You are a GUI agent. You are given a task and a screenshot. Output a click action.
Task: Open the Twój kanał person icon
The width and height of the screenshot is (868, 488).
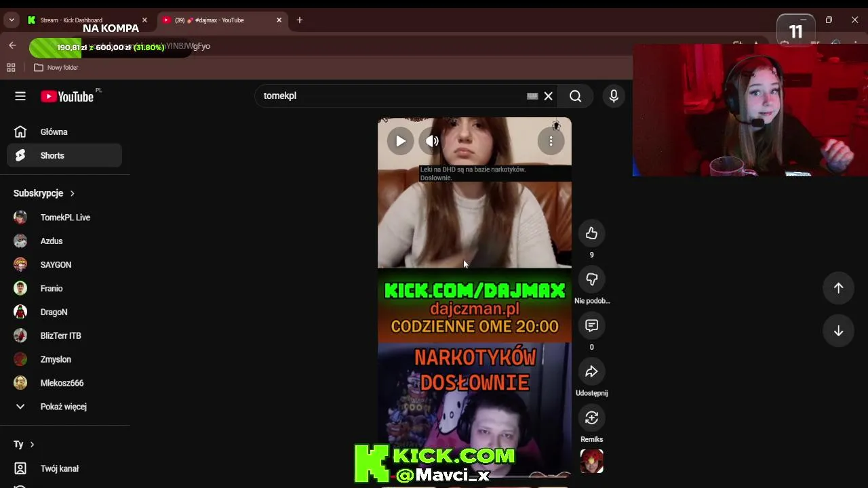20,468
